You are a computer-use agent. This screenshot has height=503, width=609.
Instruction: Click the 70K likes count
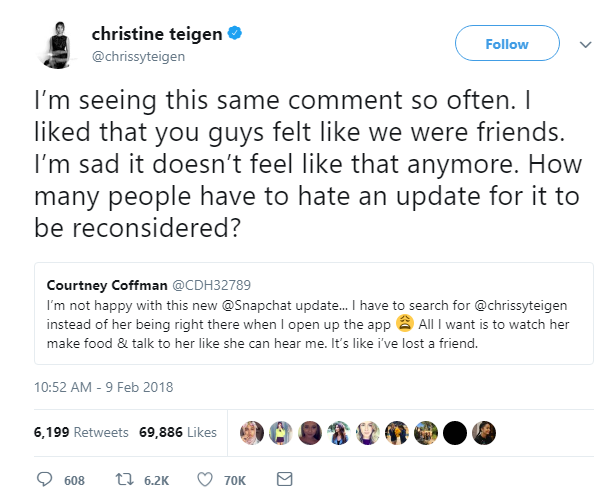[235, 480]
